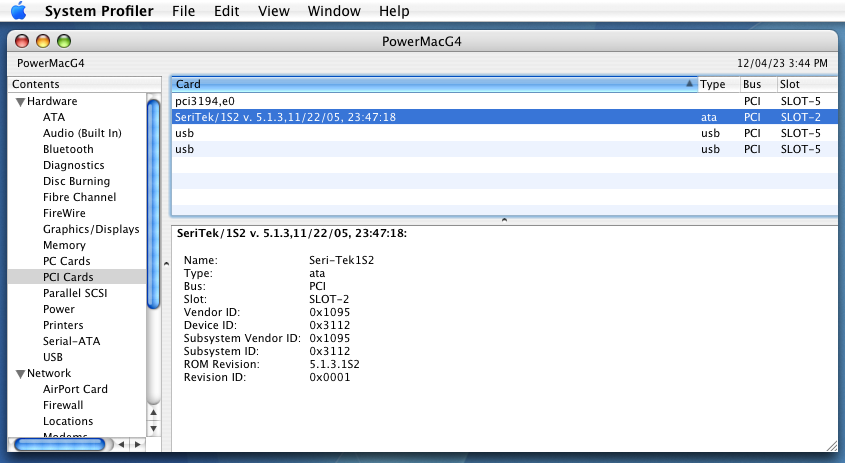Zoom the PowerMacG4 window
The width and height of the screenshot is (845, 463).
[x=64, y=42]
